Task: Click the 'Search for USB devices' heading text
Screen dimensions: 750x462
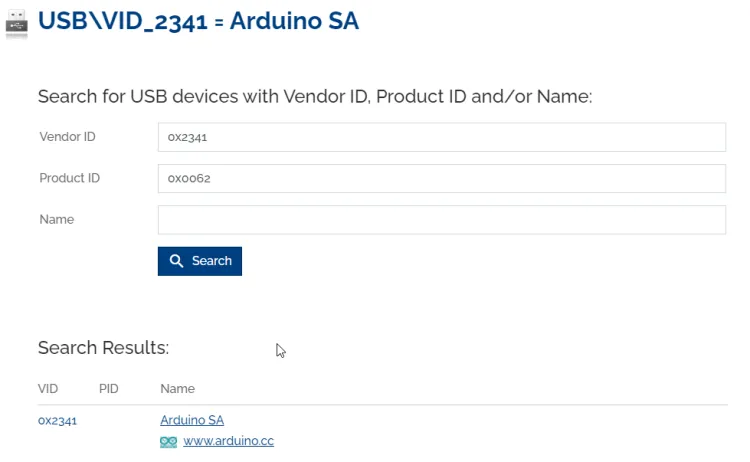Action: point(315,96)
